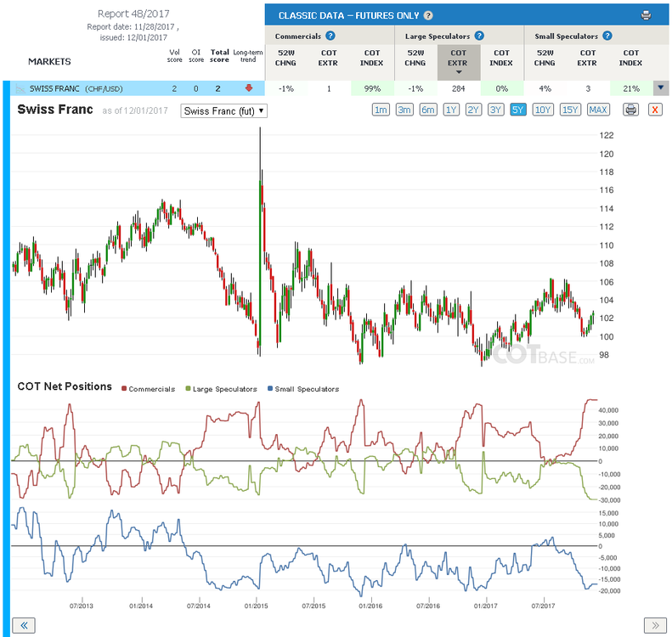The image size is (672, 637).
Task: Toggle Large Speculators series in legend
Action: pyautogui.click(x=221, y=389)
